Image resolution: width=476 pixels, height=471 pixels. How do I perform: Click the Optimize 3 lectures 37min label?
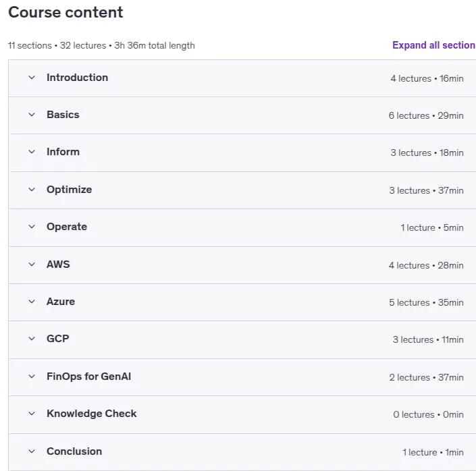[x=427, y=190]
